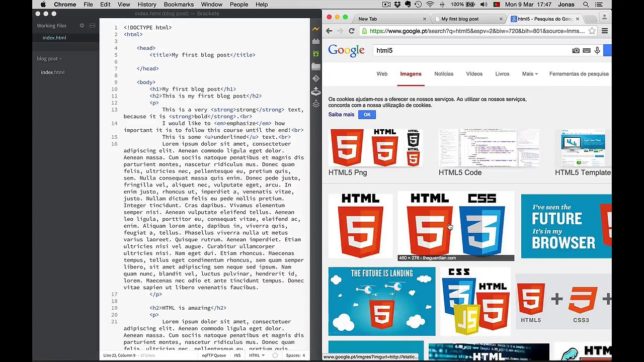Select the Vídeos search tab
Image resolution: width=644 pixels, height=362 pixels.
coord(474,74)
